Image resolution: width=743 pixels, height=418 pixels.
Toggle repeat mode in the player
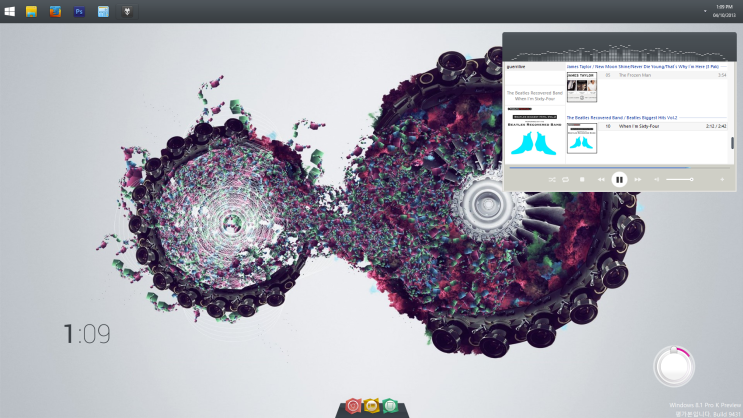coord(566,179)
